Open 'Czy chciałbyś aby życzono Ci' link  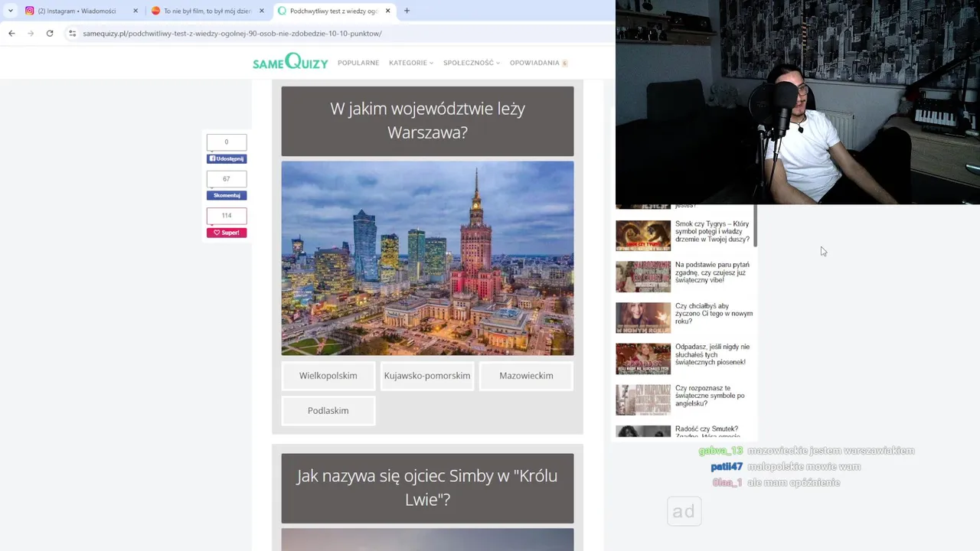tap(714, 314)
